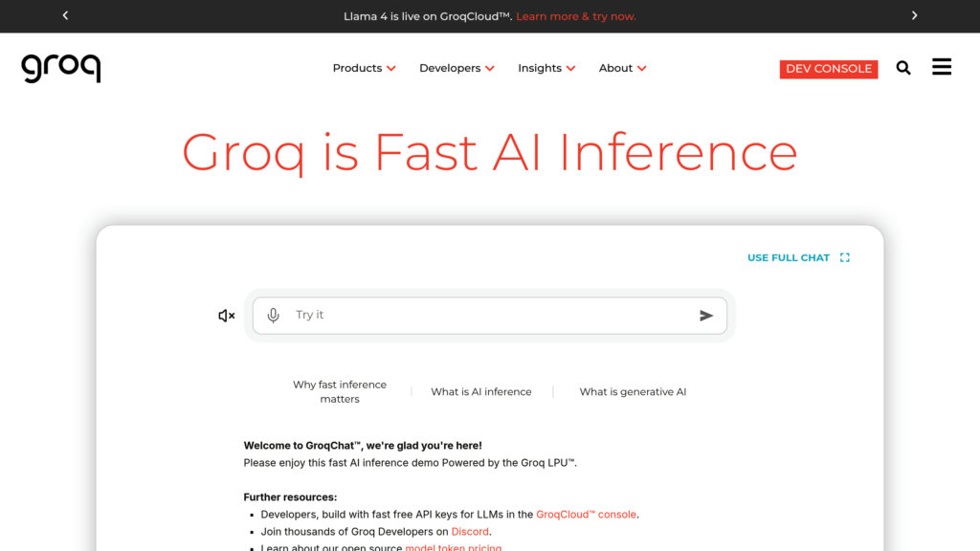Open the Developers menu label
The width and height of the screenshot is (980, 551).
(x=450, y=68)
